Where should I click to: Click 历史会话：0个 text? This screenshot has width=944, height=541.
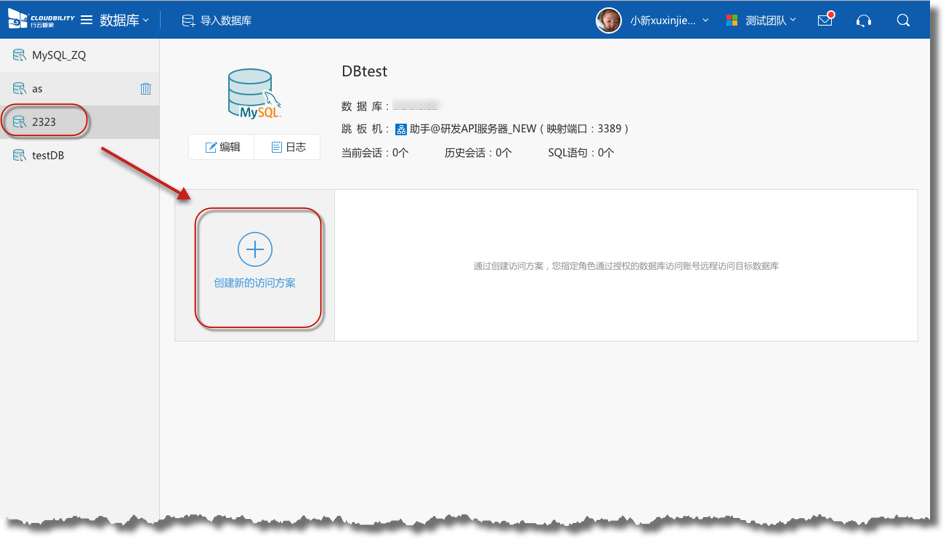point(478,153)
